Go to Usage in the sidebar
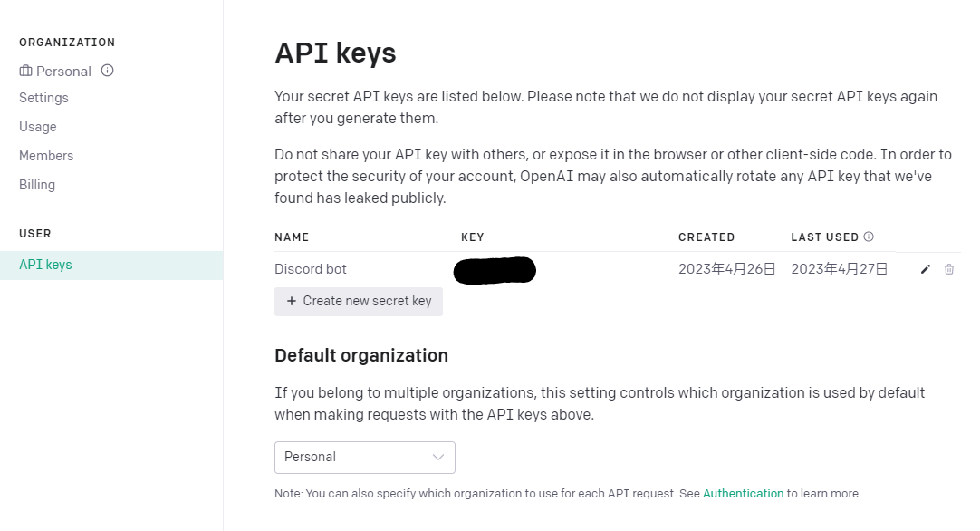This screenshot has height=531, width=980. tap(38, 127)
